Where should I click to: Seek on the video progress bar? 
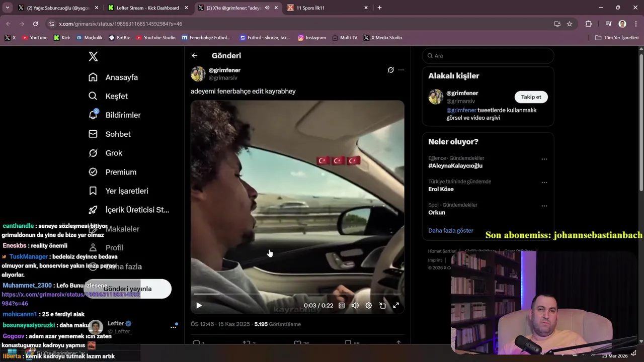297,294
